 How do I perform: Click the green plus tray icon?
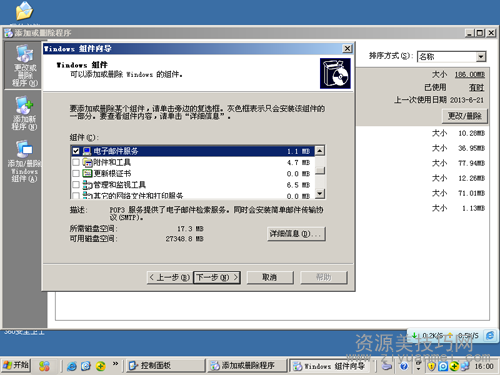click(454, 367)
